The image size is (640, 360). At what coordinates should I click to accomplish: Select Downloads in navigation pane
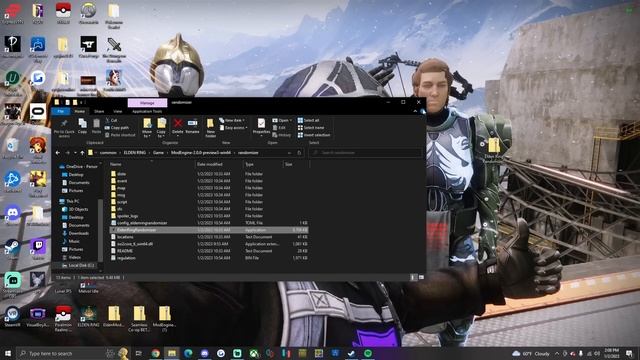pyautogui.click(x=76, y=233)
